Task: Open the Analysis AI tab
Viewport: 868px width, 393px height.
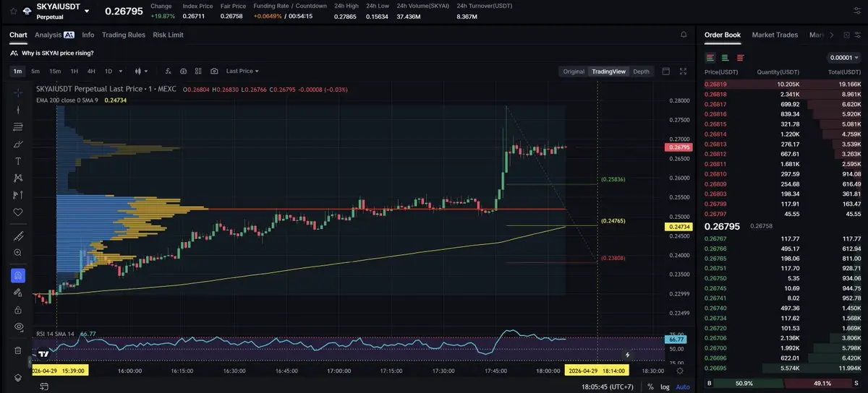Action: tap(54, 35)
